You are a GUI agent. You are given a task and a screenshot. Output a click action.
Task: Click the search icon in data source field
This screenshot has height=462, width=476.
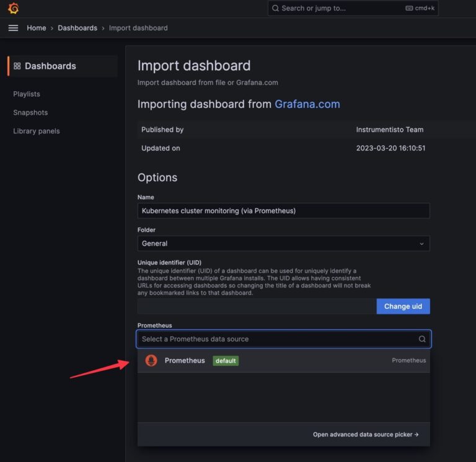pyautogui.click(x=422, y=339)
